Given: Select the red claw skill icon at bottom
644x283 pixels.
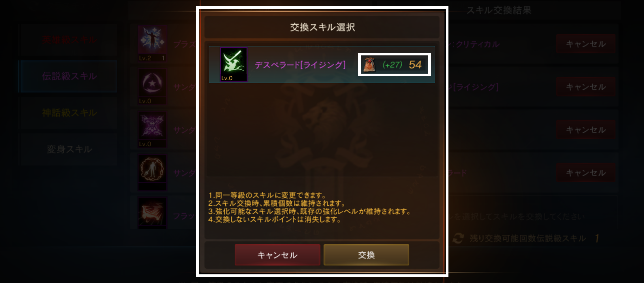Looking at the screenshot, I should [152, 213].
